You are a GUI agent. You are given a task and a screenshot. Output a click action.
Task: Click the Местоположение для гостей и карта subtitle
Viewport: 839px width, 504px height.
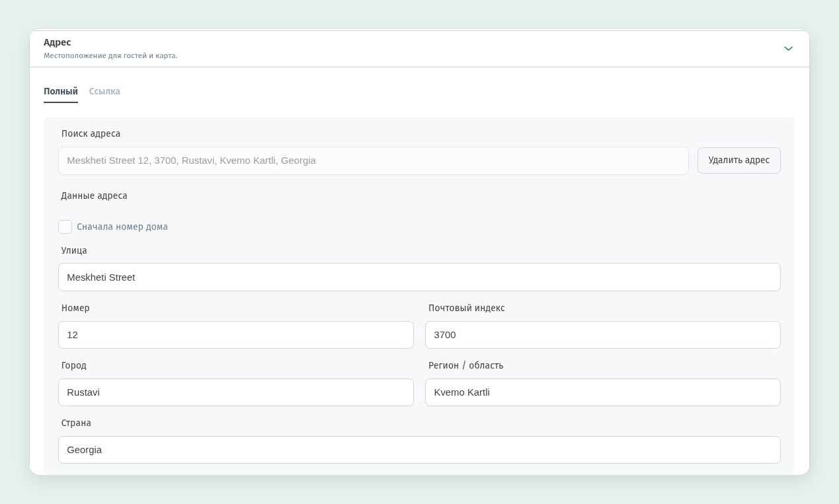(110, 55)
